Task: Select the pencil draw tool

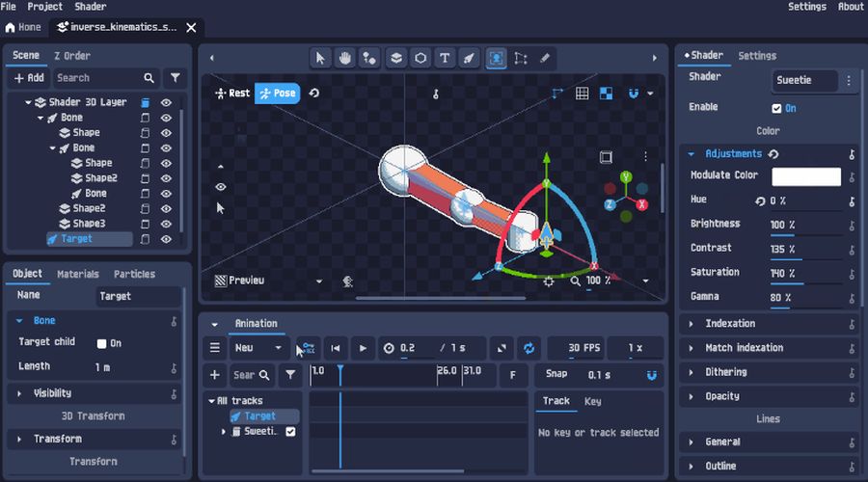Action: tap(545, 58)
